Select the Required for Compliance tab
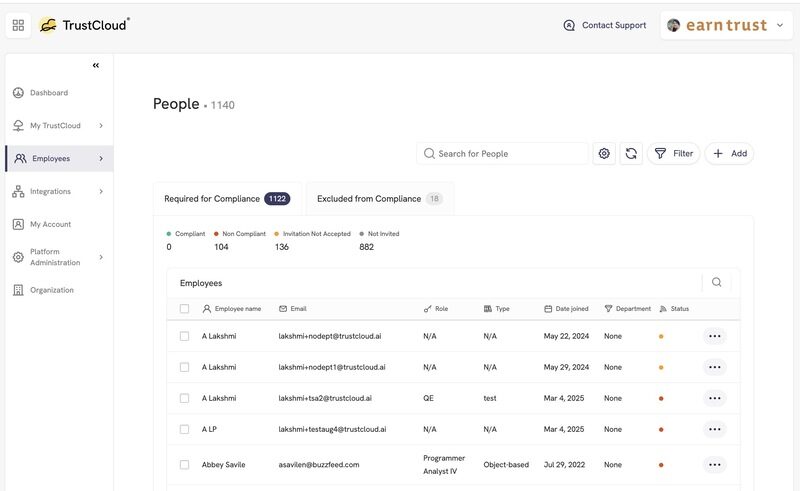The image size is (800, 491). 227,199
